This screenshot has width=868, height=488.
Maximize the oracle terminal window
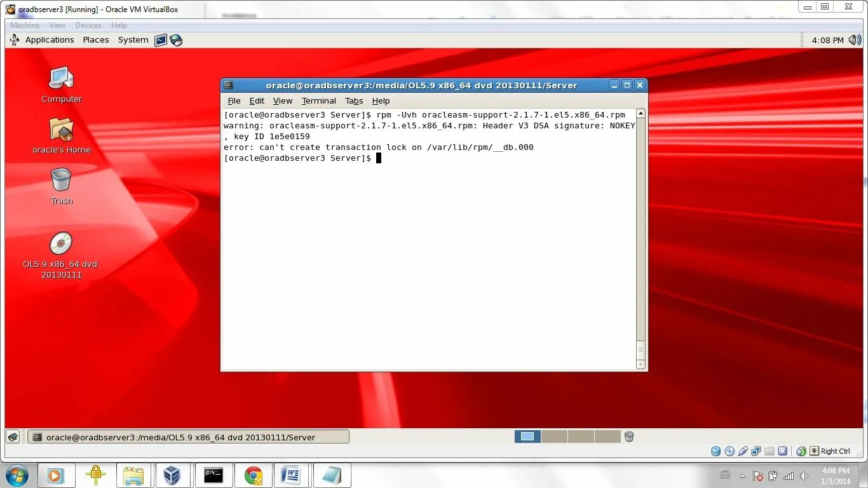click(x=627, y=85)
